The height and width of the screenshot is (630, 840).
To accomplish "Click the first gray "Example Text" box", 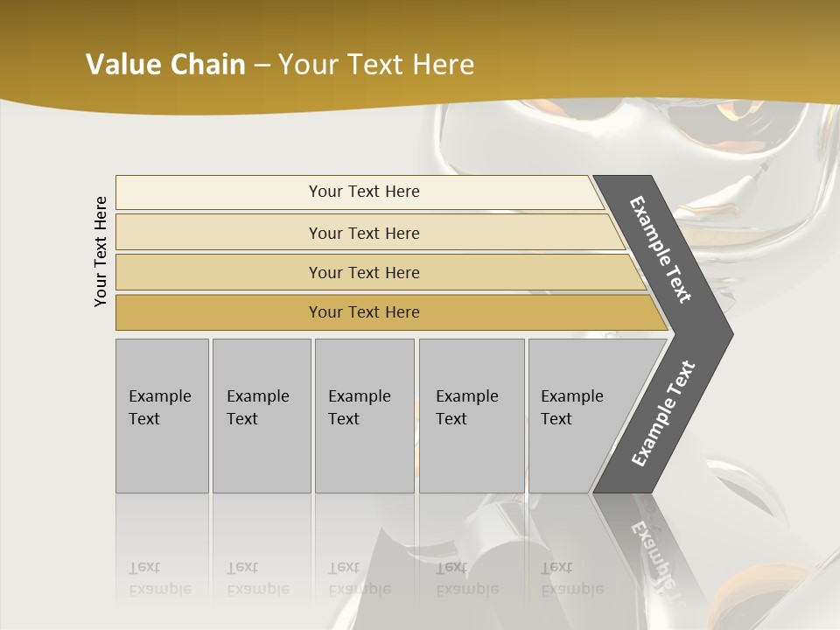I will coord(162,416).
